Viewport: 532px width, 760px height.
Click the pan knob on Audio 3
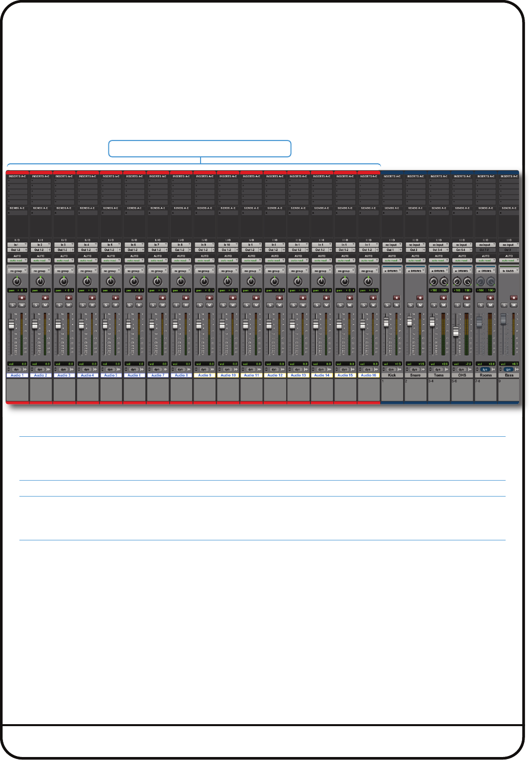64,281
